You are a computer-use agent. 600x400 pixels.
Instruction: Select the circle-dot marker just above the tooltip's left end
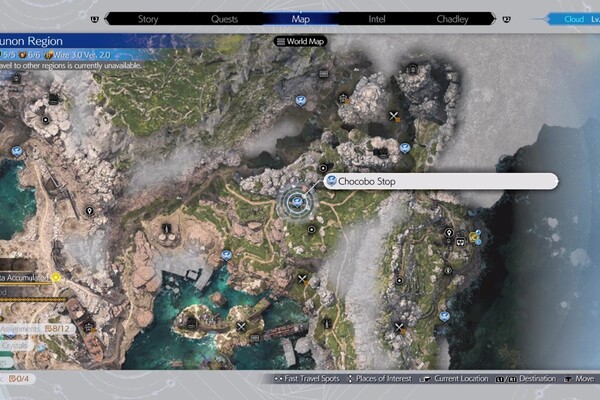pyautogui.click(x=323, y=168)
